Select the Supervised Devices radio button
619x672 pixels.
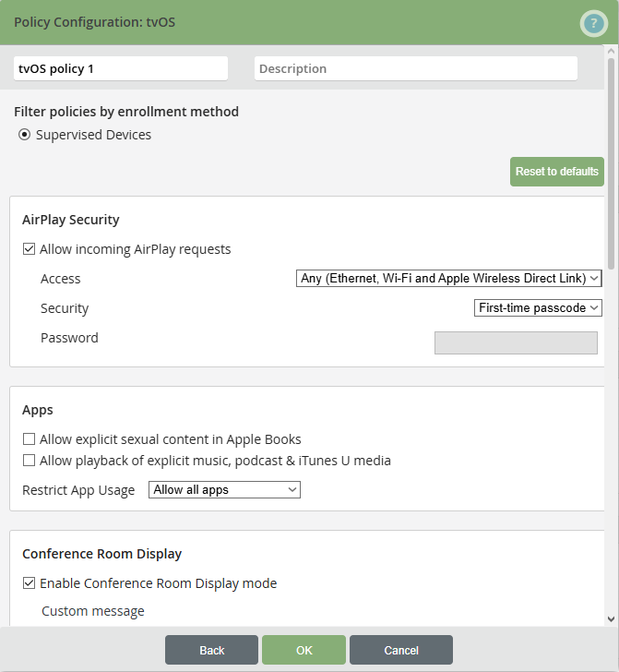[25, 135]
